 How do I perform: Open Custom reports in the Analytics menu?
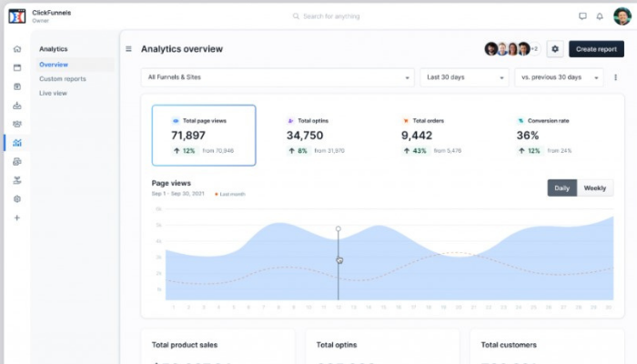[x=63, y=79]
